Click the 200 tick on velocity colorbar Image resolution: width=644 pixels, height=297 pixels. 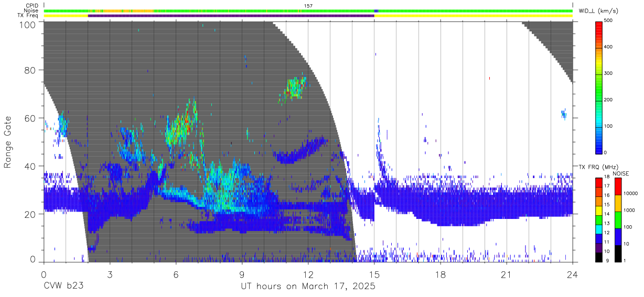(608, 100)
